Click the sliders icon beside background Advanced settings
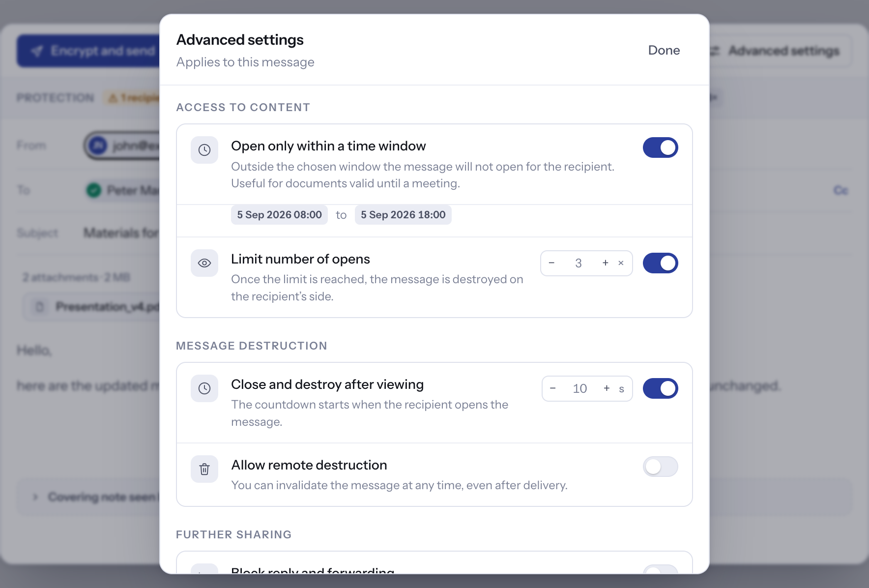Image resolution: width=869 pixels, height=588 pixels. click(x=715, y=51)
